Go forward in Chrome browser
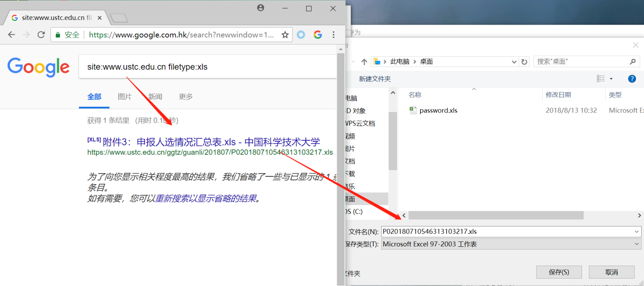The width and height of the screenshot is (644, 286). (26, 35)
